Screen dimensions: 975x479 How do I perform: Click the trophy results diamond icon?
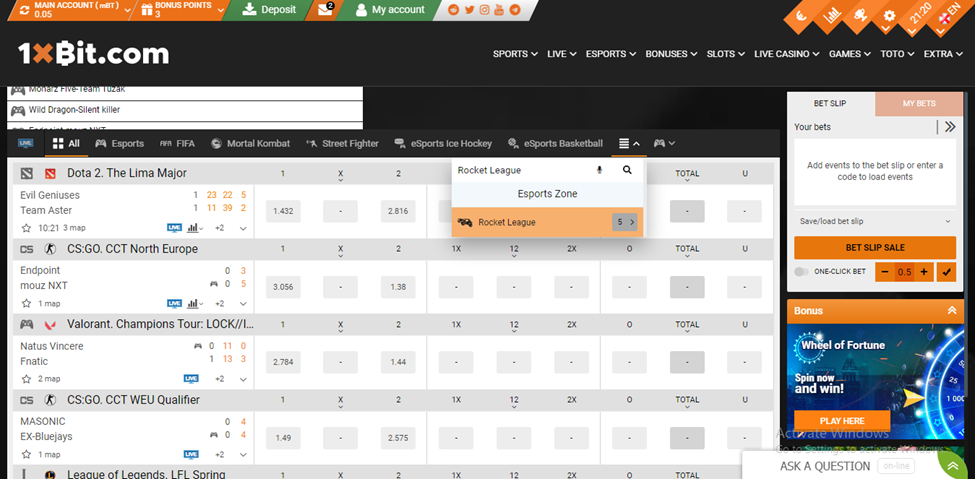(860, 16)
